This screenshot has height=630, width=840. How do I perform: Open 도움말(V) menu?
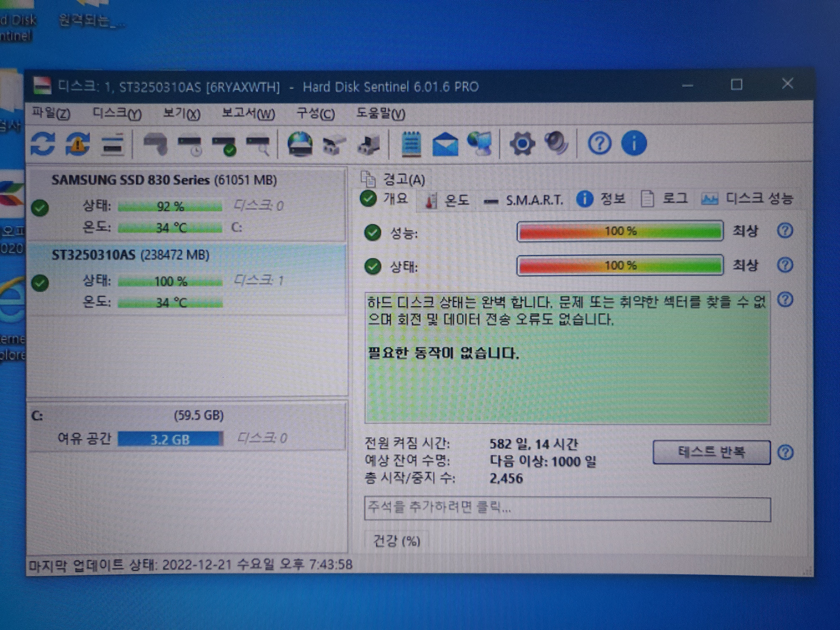(380, 113)
